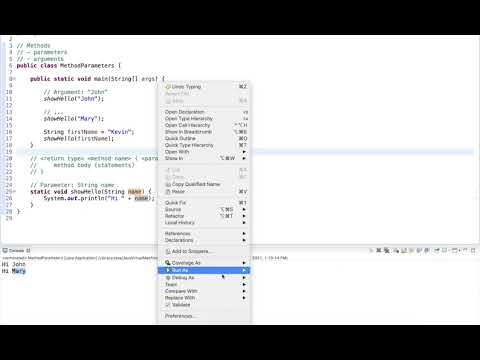480x360 pixels.
Task: Toggle Show Console on Standard Out change
Action: [x=419, y=250]
